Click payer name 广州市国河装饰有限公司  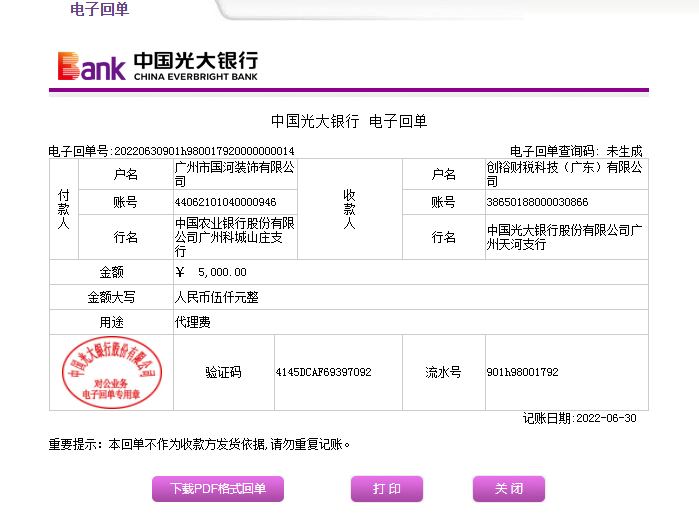[234, 174]
